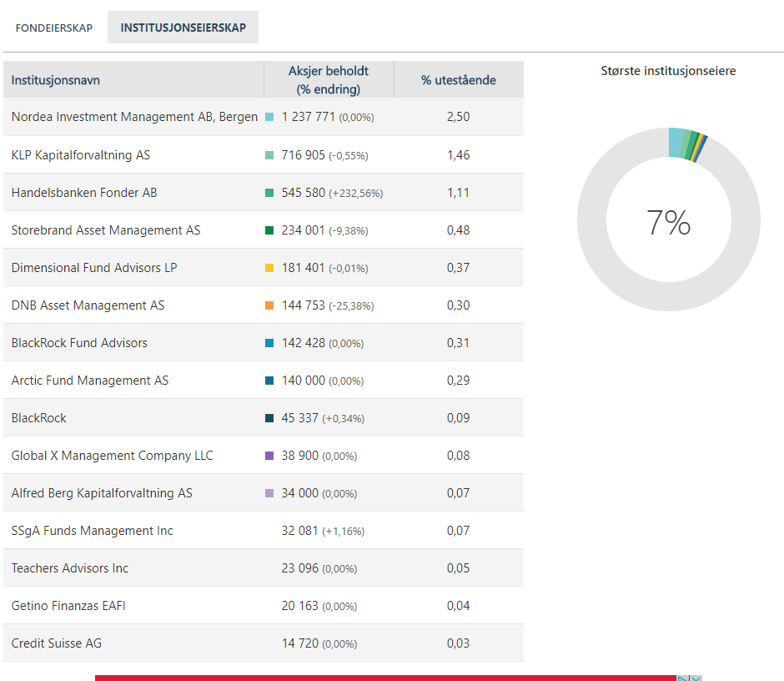Click the -25,38% change value
This screenshot has width=784, height=681.
pyautogui.click(x=351, y=306)
